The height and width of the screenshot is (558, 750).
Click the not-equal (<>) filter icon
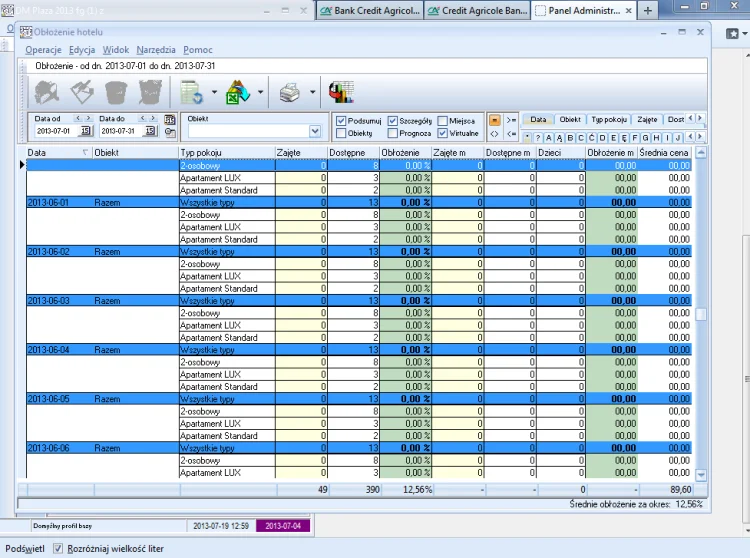click(x=494, y=134)
